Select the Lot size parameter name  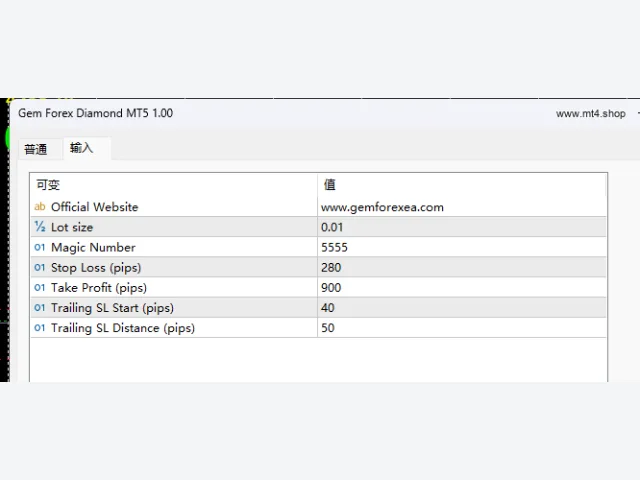(72, 227)
